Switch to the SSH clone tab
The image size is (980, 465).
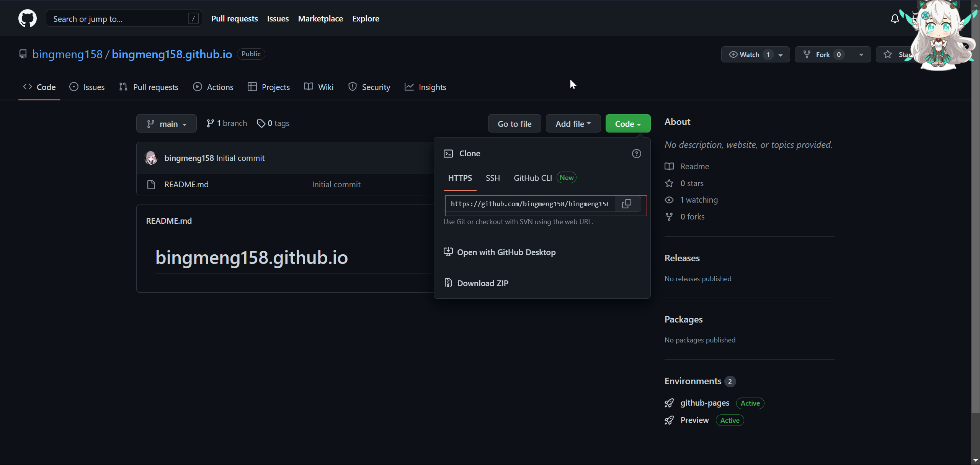493,178
